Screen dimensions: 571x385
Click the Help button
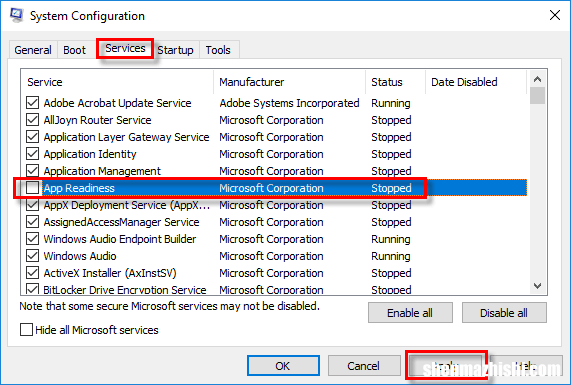tap(527, 366)
